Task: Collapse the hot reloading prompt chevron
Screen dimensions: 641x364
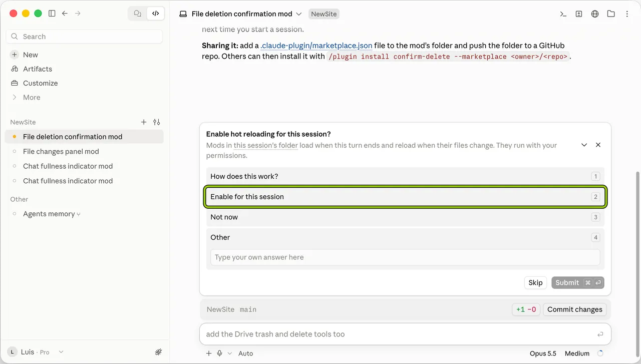Action: (584, 145)
